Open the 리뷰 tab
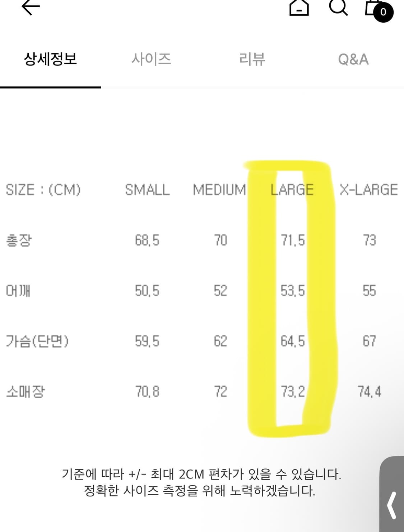404x532 pixels. tap(252, 59)
